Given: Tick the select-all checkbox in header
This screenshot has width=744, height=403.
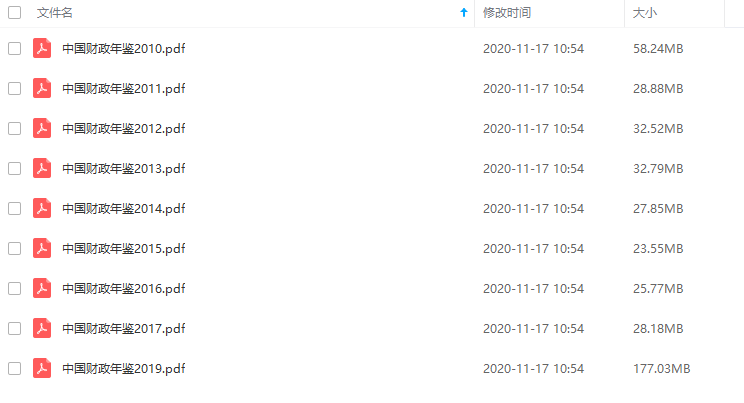Looking at the screenshot, I should (x=15, y=12).
